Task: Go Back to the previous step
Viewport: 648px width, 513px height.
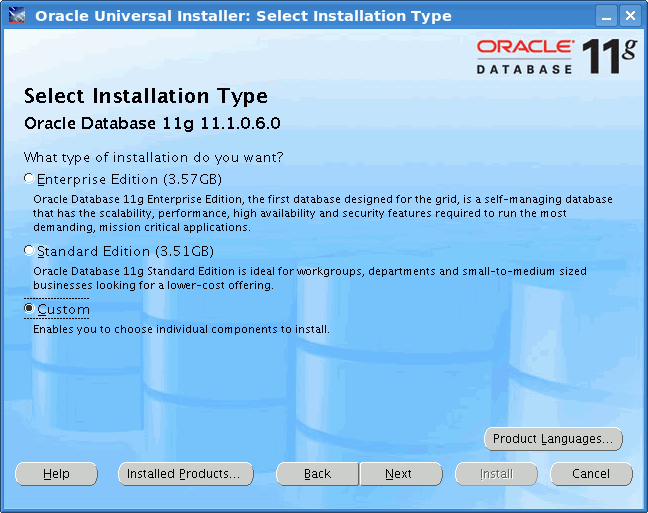Action: click(x=317, y=474)
